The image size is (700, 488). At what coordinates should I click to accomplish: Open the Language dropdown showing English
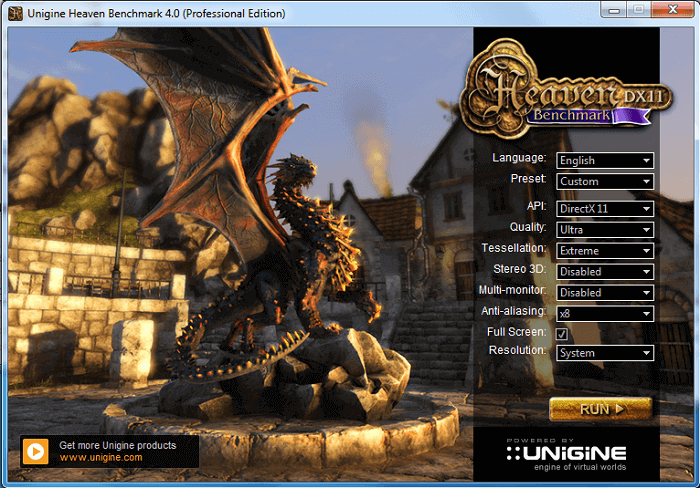[x=604, y=160]
